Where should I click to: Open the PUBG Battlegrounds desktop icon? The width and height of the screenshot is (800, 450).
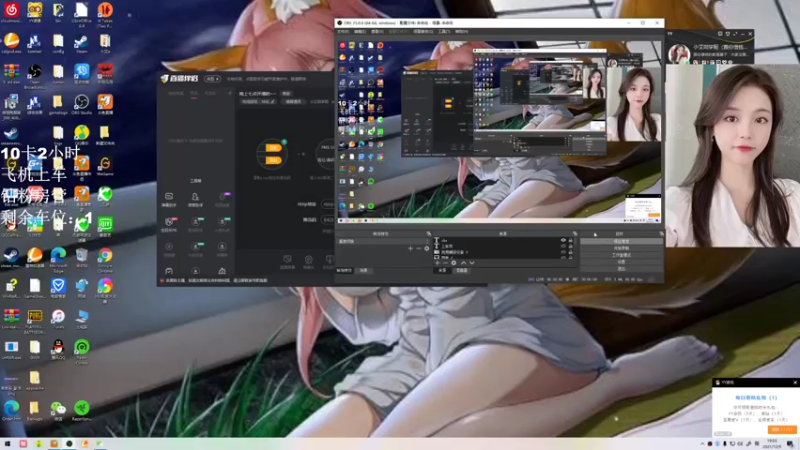tap(35, 316)
